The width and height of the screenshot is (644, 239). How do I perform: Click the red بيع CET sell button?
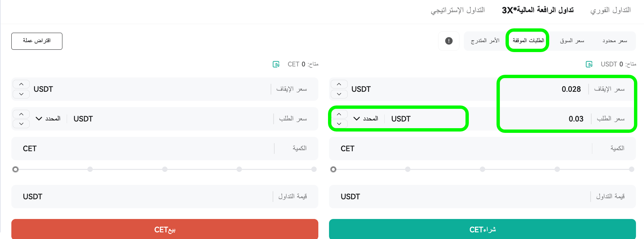(165, 229)
